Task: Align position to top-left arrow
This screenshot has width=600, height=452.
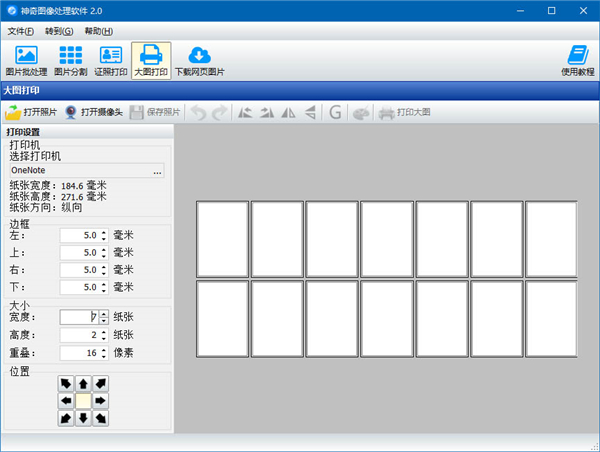Action: (x=66, y=383)
